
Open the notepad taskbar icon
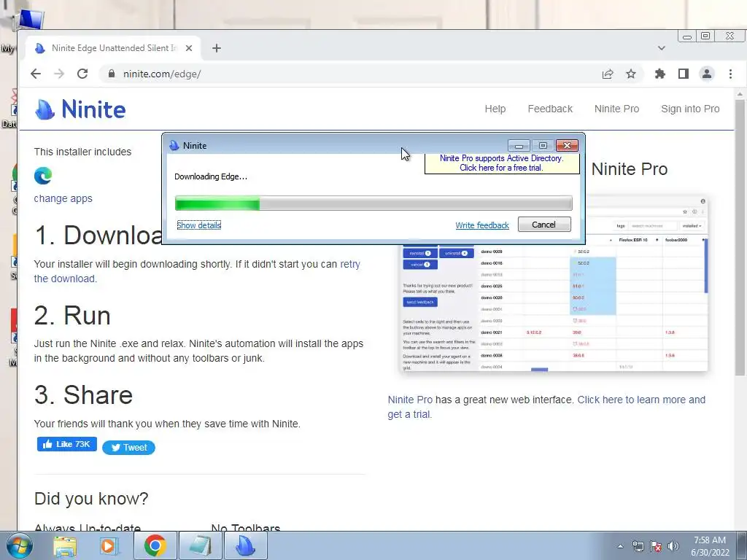200,546
